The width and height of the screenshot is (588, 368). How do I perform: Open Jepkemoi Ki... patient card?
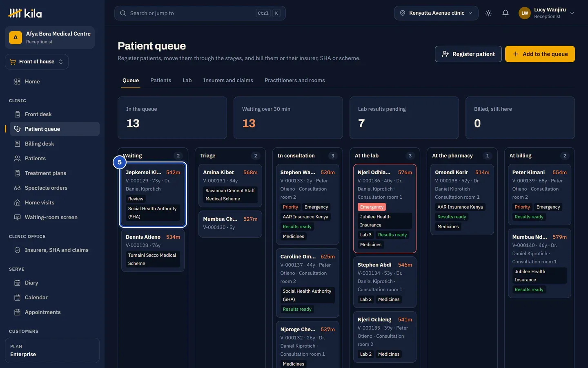[x=153, y=195]
